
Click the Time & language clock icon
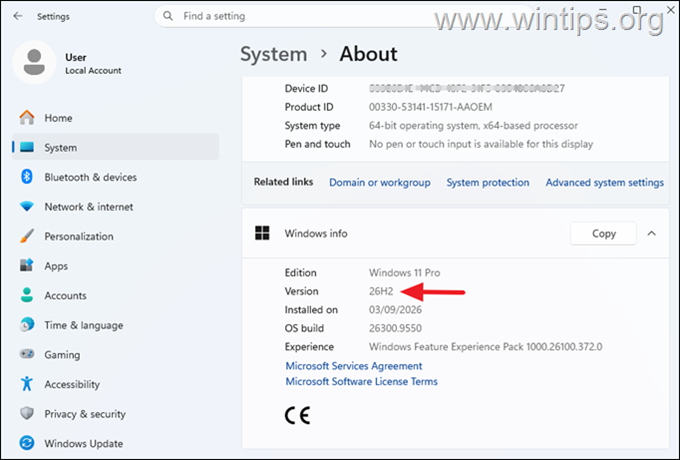27,325
